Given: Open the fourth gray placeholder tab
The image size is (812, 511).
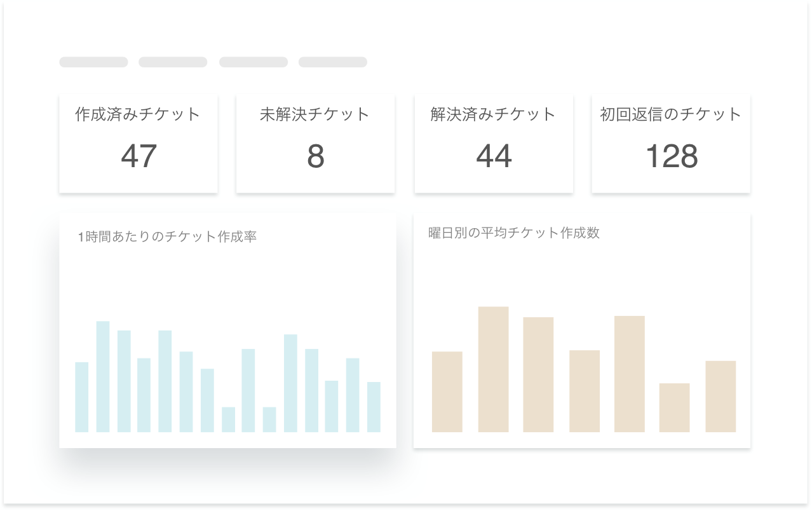Looking at the screenshot, I should tap(333, 62).
